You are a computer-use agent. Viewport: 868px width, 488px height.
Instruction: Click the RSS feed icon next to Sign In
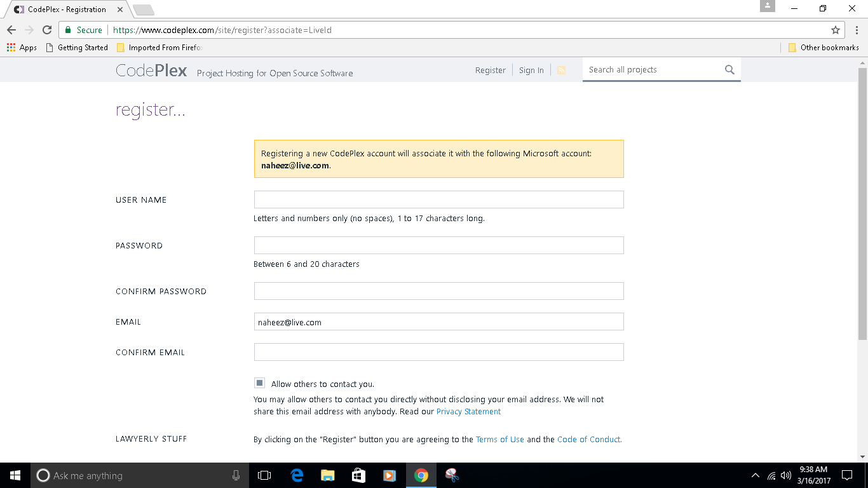(562, 70)
